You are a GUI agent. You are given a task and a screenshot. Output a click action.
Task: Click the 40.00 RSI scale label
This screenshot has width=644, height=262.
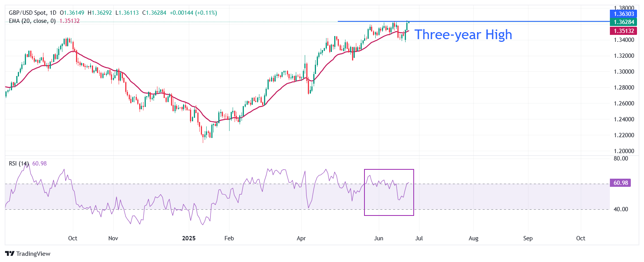(621, 209)
